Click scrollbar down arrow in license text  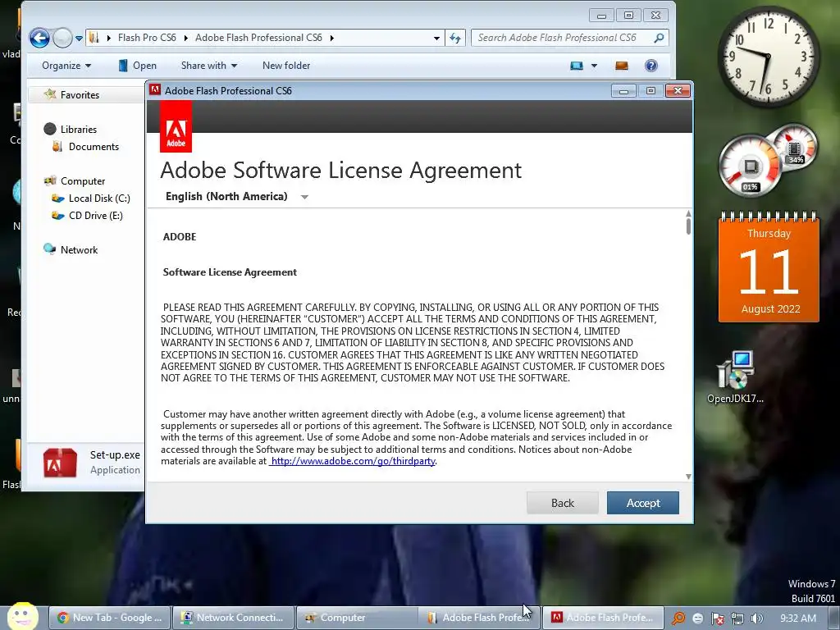pyautogui.click(x=688, y=477)
